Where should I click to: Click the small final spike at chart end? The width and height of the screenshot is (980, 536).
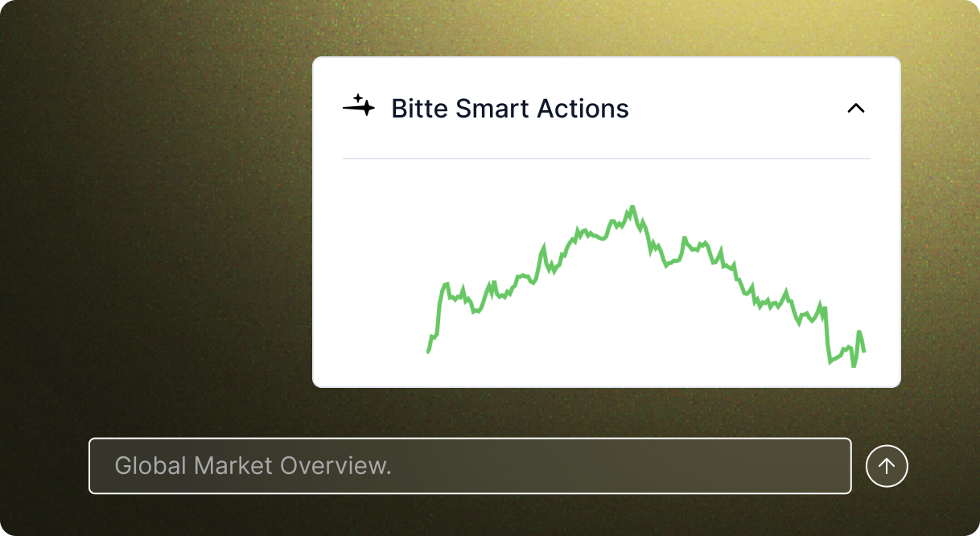click(x=859, y=332)
